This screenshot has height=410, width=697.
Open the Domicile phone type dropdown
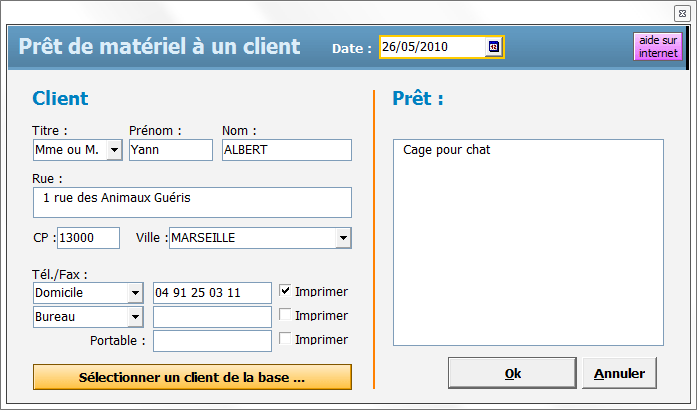[135, 293]
